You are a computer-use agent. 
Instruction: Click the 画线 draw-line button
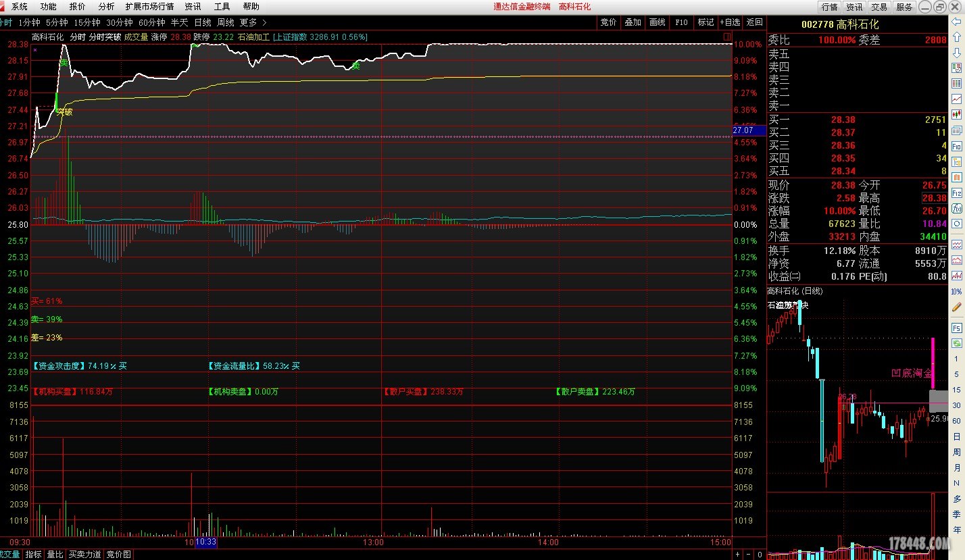(657, 22)
